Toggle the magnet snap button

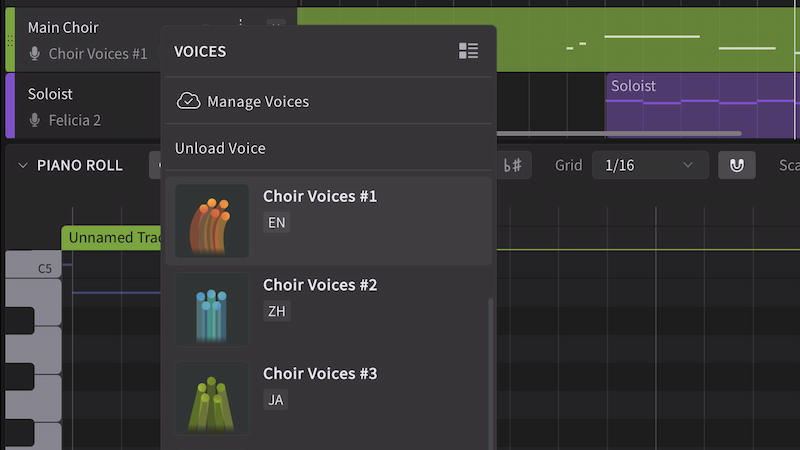point(737,165)
